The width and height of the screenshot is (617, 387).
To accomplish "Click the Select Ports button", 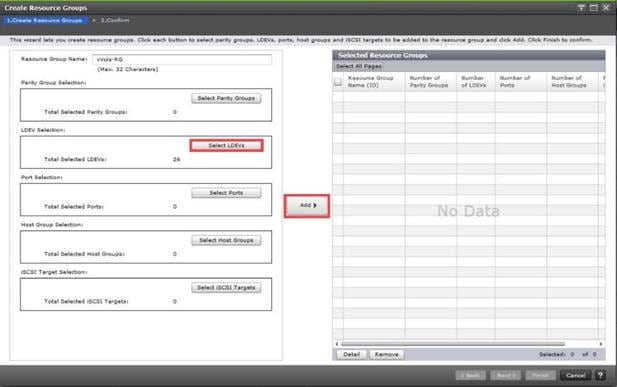I will (226, 193).
